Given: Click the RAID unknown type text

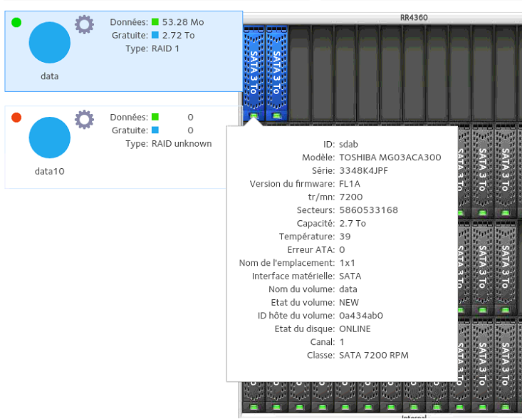Looking at the screenshot, I should (182, 144).
